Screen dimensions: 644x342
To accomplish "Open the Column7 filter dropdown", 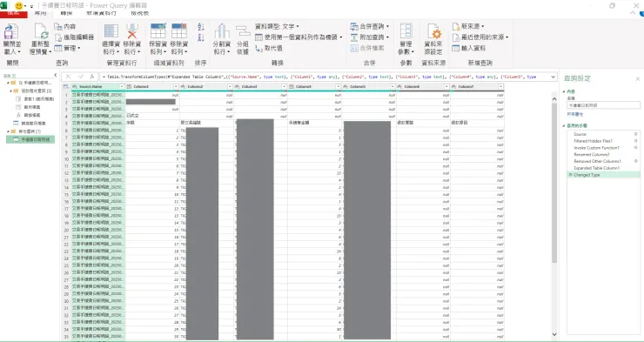I will [500, 87].
